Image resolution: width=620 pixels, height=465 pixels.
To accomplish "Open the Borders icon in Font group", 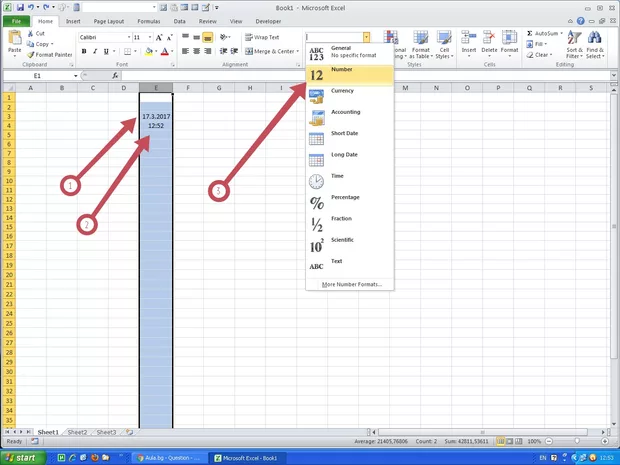I will pyautogui.click(x=127, y=51).
